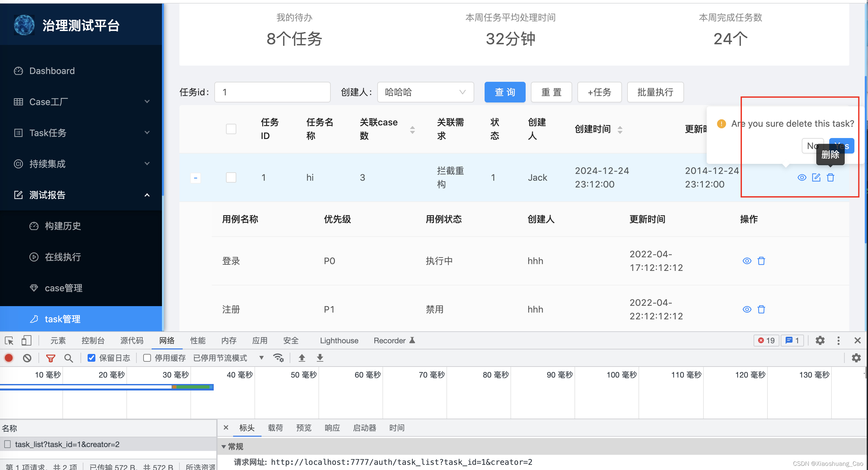The image size is (868, 470).
Task: Open the 创建人 dropdown showing 哈哈哈
Action: coord(425,92)
